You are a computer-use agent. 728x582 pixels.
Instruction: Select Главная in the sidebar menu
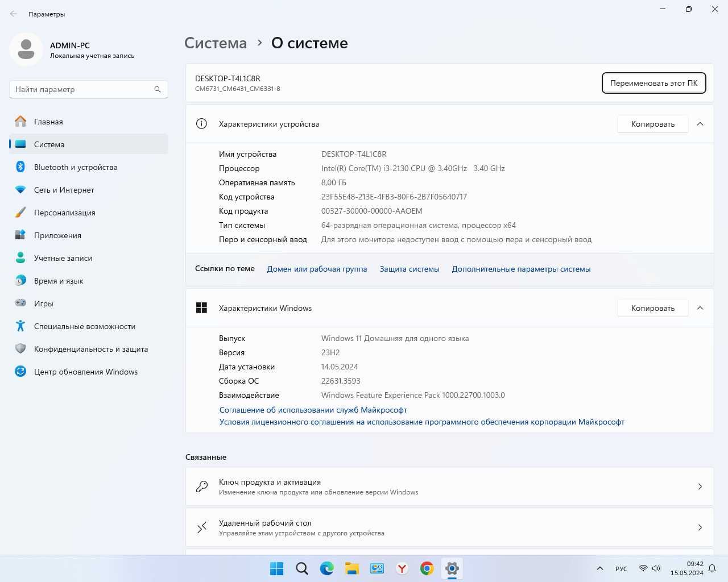[89, 122]
